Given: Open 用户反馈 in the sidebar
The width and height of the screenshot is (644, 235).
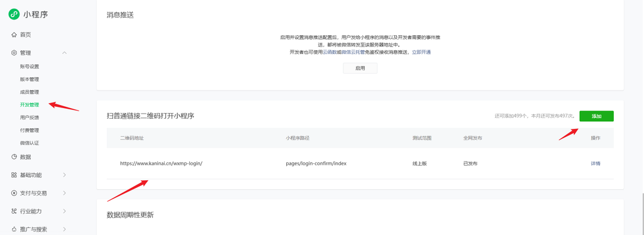Looking at the screenshot, I should coord(30,117).
